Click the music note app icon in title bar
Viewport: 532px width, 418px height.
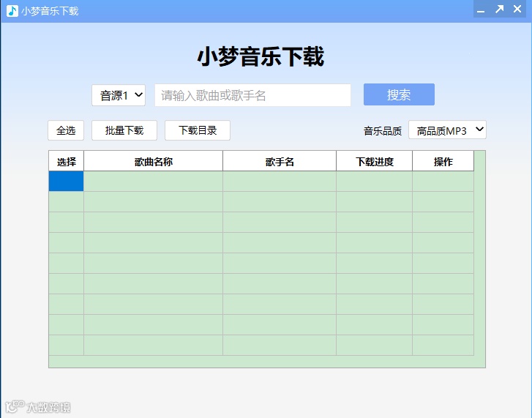tap(12, 11)
